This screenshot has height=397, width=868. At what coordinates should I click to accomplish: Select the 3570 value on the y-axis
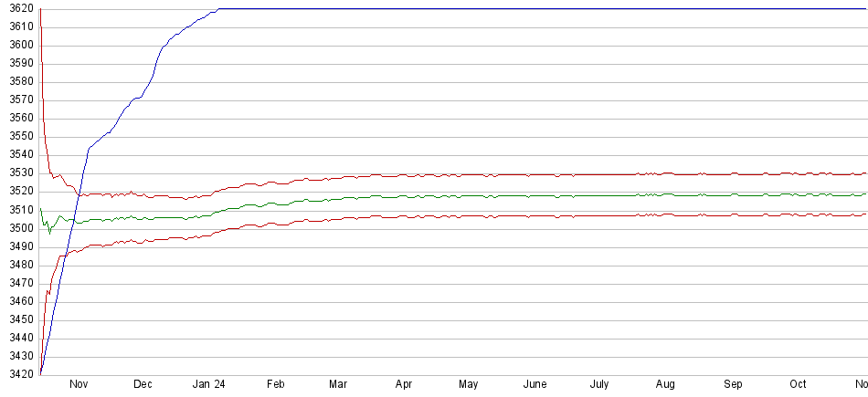pos(20,100)
